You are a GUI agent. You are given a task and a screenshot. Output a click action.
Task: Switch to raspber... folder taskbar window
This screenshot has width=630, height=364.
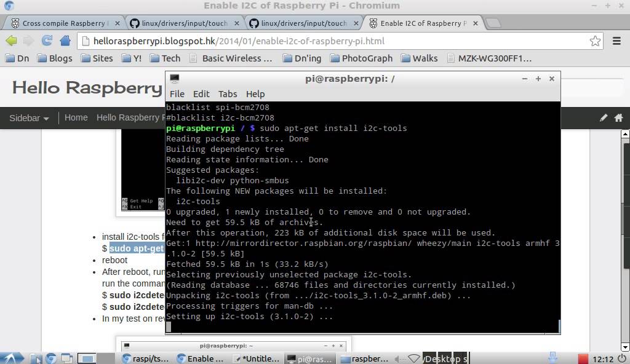364,358
